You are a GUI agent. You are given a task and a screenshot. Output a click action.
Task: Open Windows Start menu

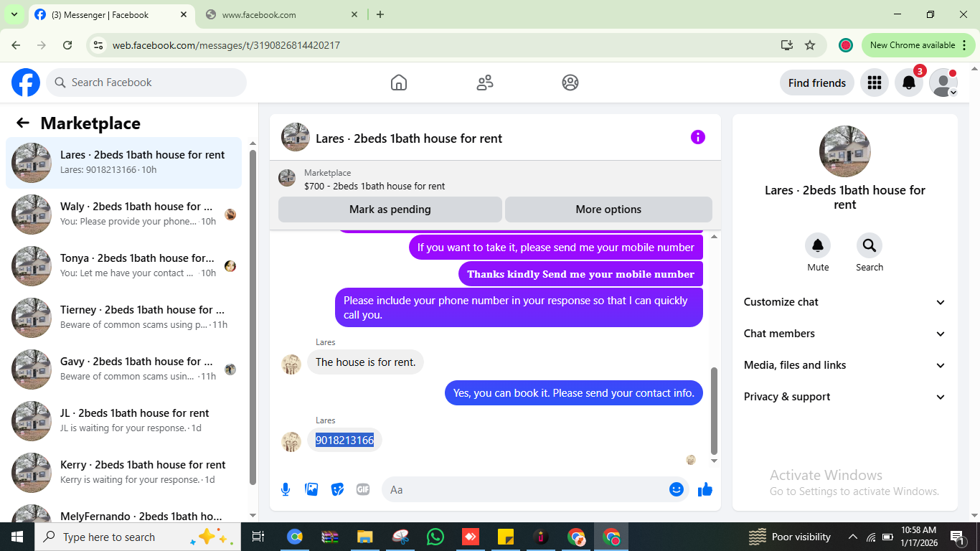pos(17,537)
